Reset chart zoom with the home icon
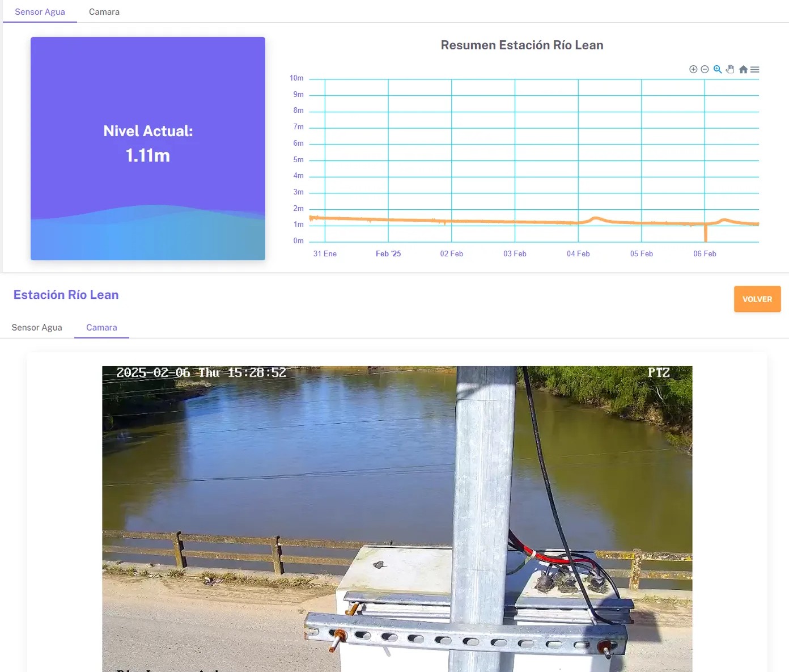This screenshot has height=672, width=789. (743, 69)
